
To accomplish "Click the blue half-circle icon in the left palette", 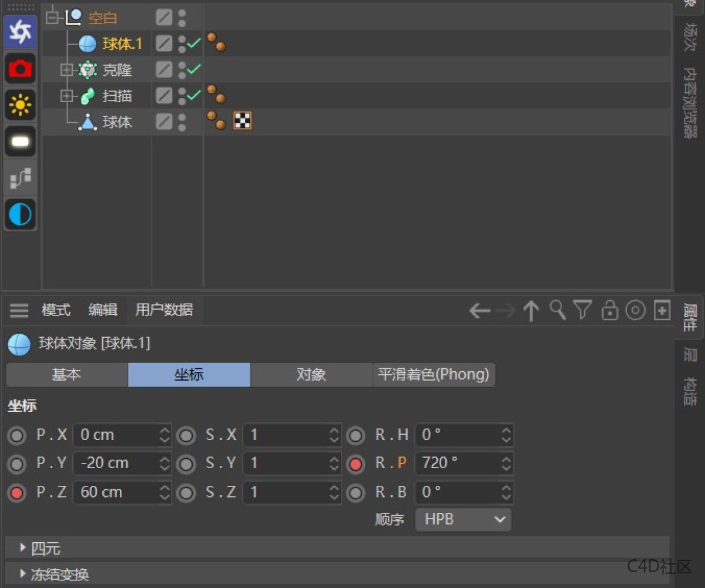I will coord(20,214).
